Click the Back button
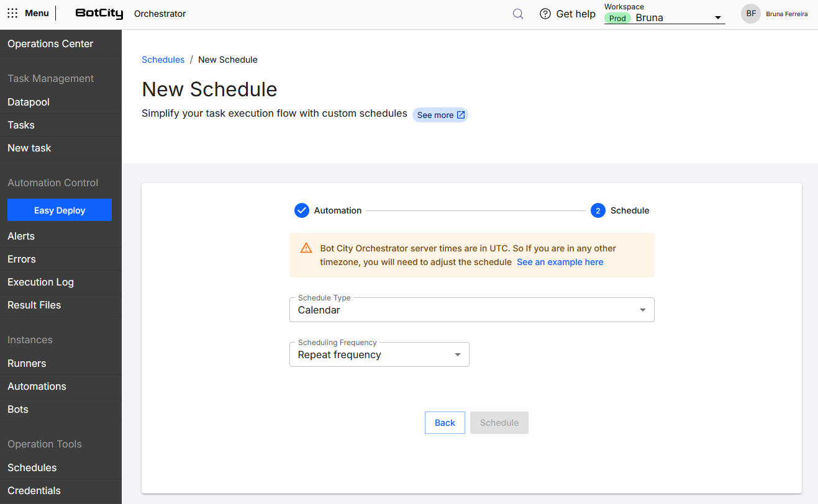This screenshot has height=504, width=818. [x=445, y=423]
